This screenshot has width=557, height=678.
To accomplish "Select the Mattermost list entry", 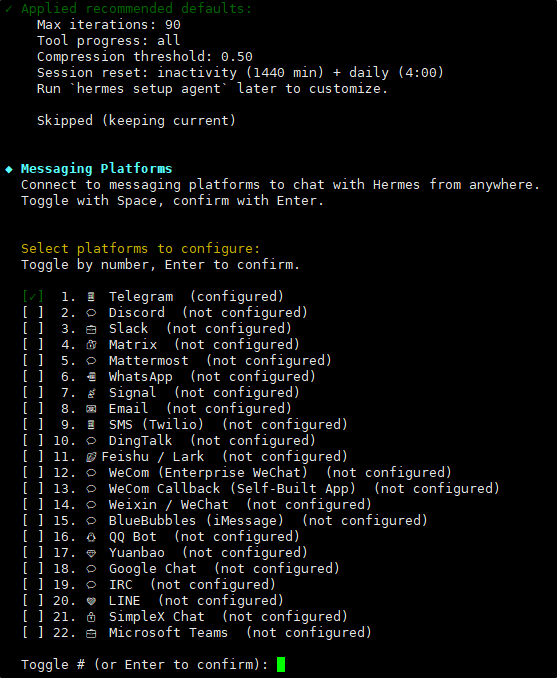I will (x=177, y=361).
